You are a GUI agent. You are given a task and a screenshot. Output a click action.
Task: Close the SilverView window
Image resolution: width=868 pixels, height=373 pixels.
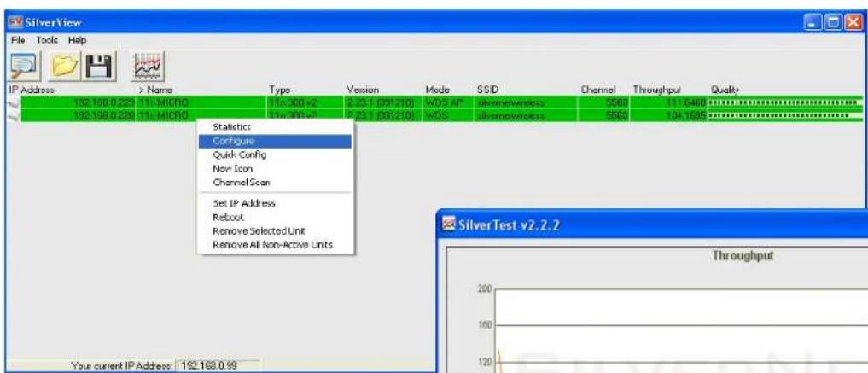click(853, 23)
